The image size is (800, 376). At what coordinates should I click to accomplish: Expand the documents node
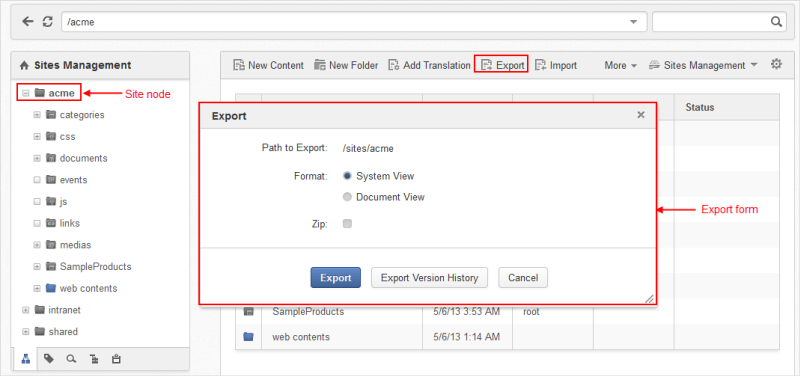tap(37, 158)
